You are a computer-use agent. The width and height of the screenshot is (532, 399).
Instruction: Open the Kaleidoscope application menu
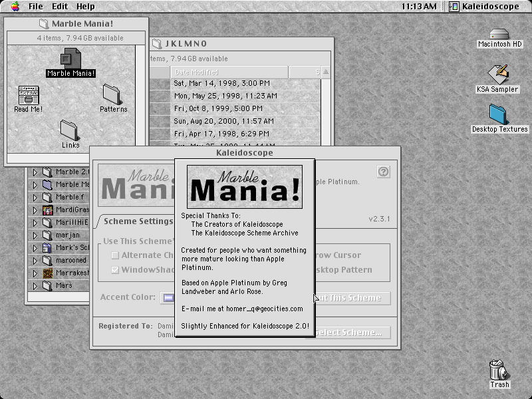[x=485, y=7]
